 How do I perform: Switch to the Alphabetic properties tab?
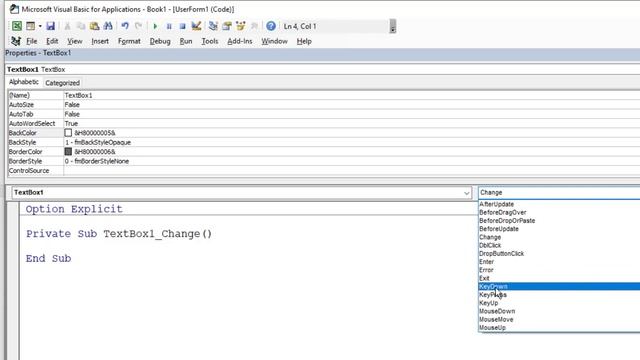pos(24,82)
